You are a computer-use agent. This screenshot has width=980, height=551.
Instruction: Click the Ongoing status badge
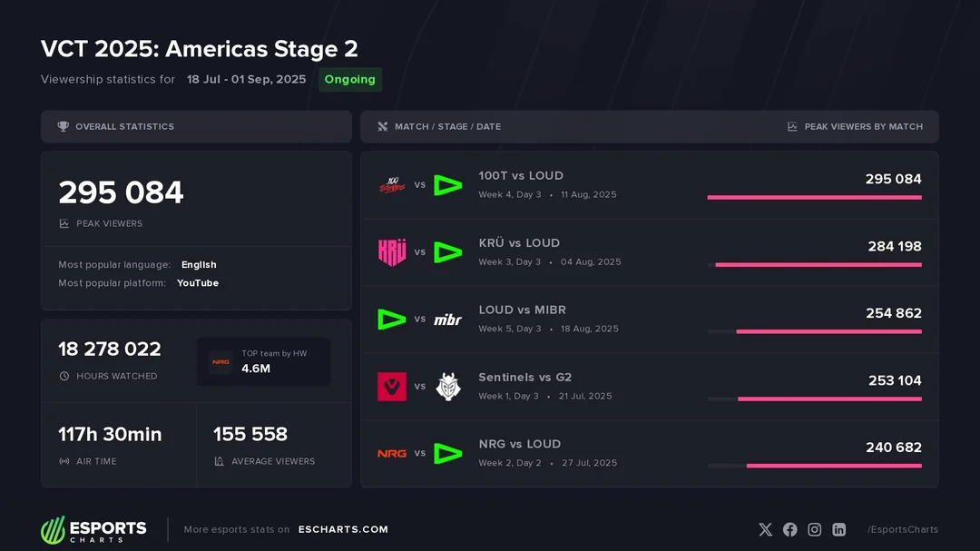[349, 80]
